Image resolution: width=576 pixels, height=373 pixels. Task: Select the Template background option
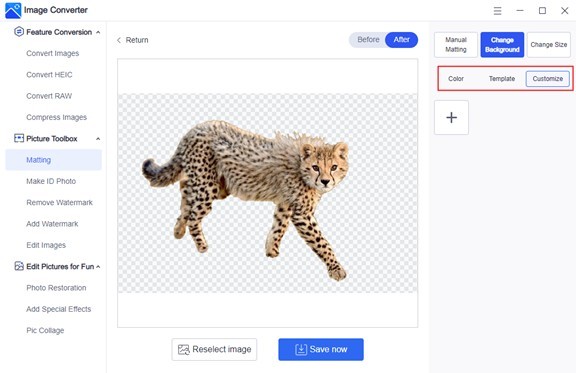click(x=502, y=79)
